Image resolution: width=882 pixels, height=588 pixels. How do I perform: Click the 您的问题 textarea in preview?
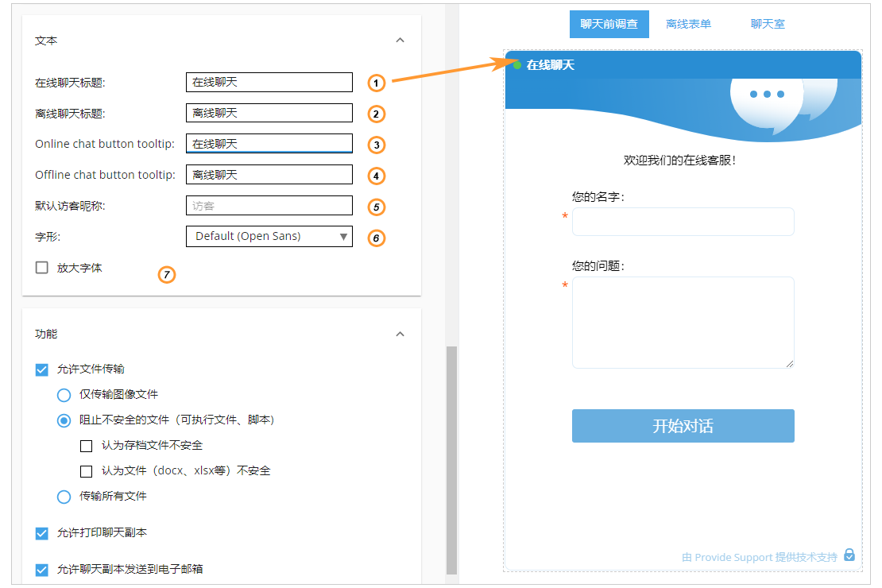683,323
